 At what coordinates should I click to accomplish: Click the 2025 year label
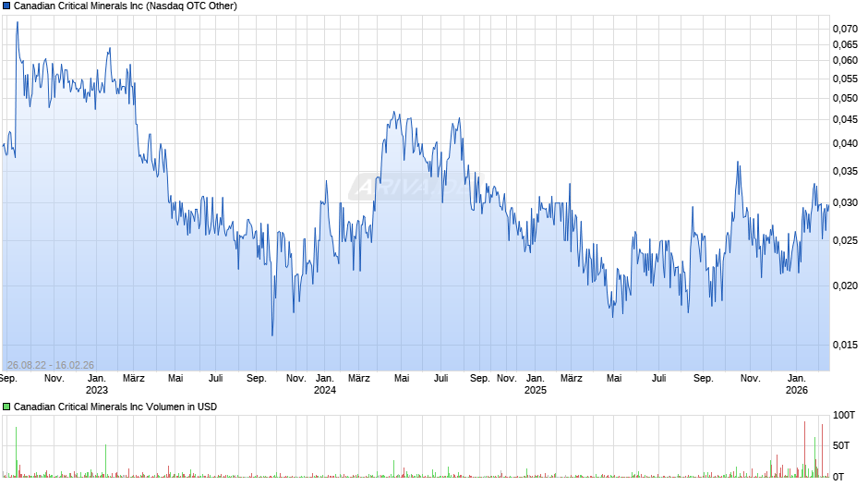(x=536, y=390)
